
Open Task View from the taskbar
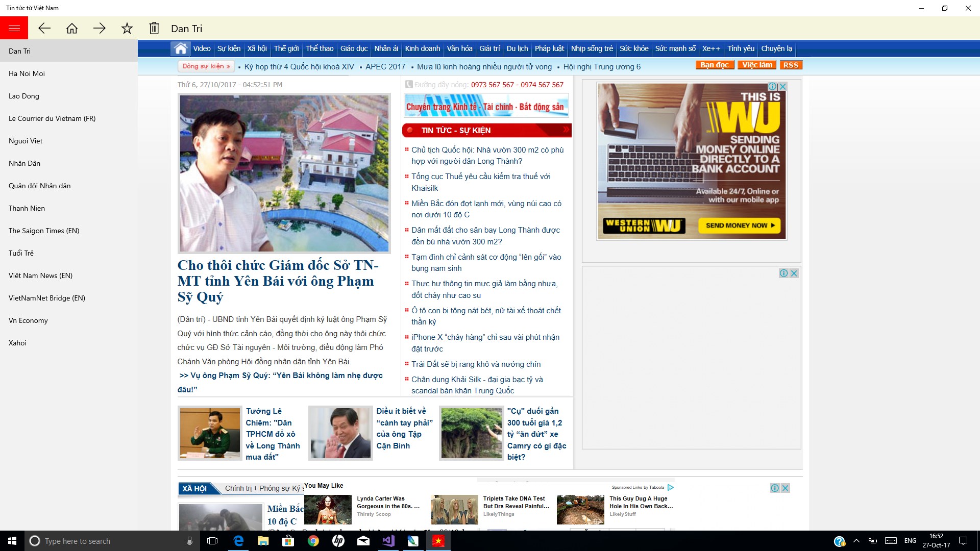(x=212, y=541)
